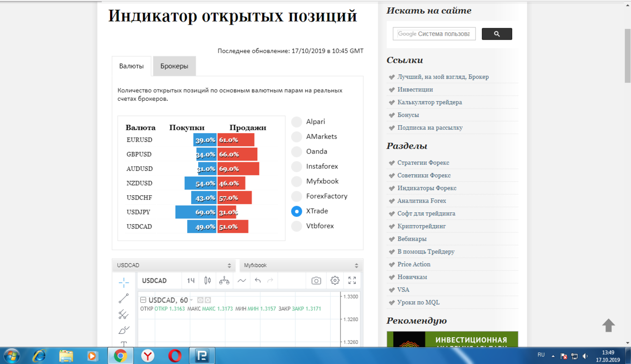The height and width of the screenshot is (364, 631).
Task: Expand the arrow after USDCAD, 60
Action: tap(192, 300)
